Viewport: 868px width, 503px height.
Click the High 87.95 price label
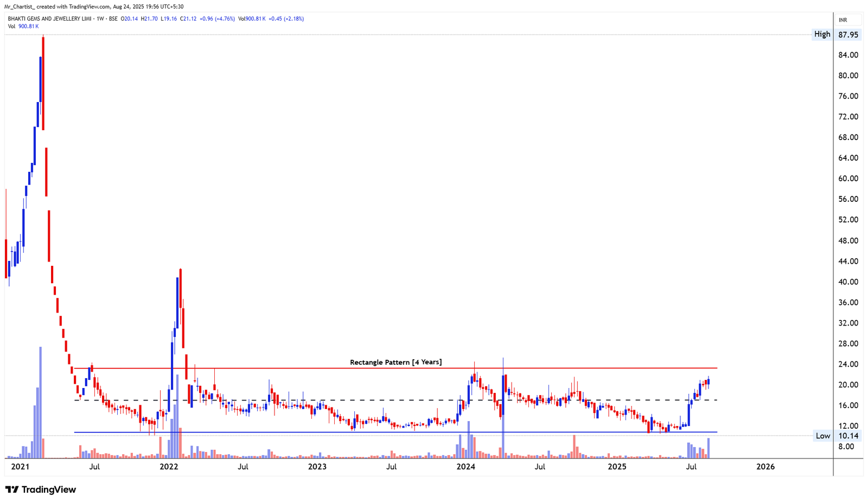tap(848, 34)
